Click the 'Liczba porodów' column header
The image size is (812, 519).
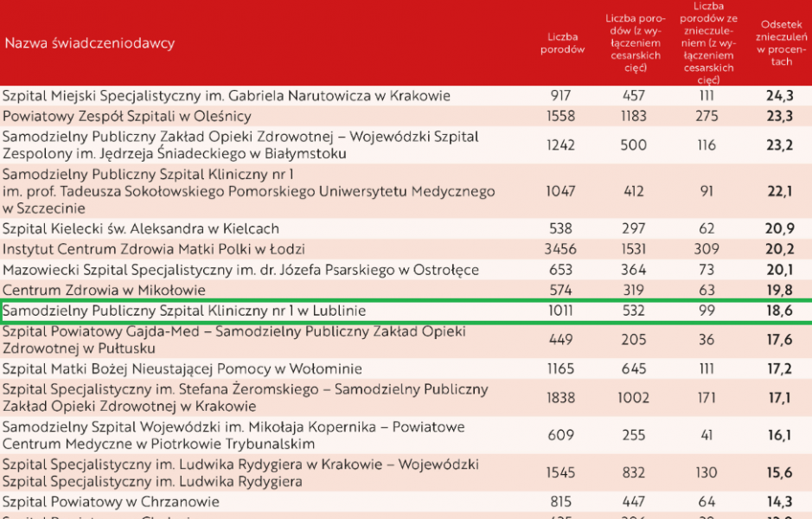[562, 43]
